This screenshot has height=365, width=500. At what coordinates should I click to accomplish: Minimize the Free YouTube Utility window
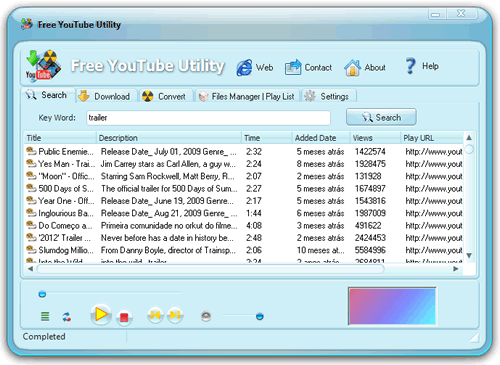435,14
